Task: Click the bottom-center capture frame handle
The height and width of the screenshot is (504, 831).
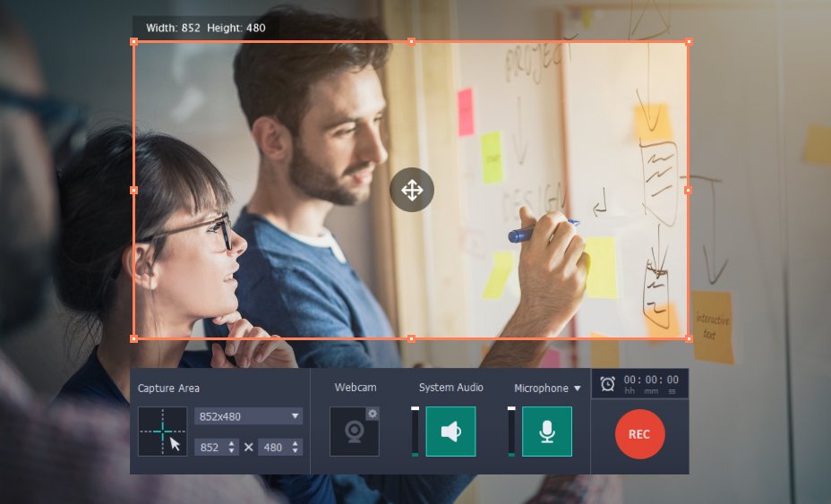Action: [411, 338]
